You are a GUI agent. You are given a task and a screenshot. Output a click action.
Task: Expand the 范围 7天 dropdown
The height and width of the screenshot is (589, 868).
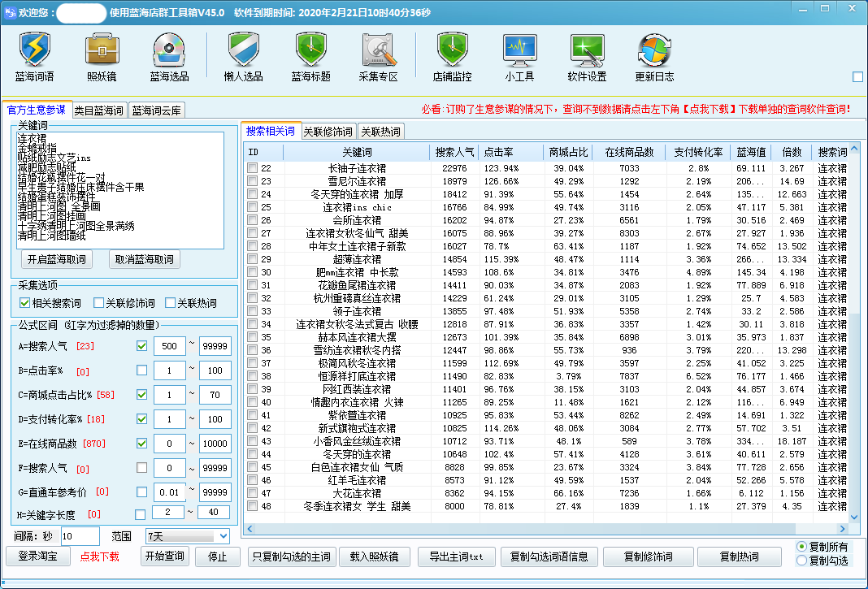click(223, 536)
